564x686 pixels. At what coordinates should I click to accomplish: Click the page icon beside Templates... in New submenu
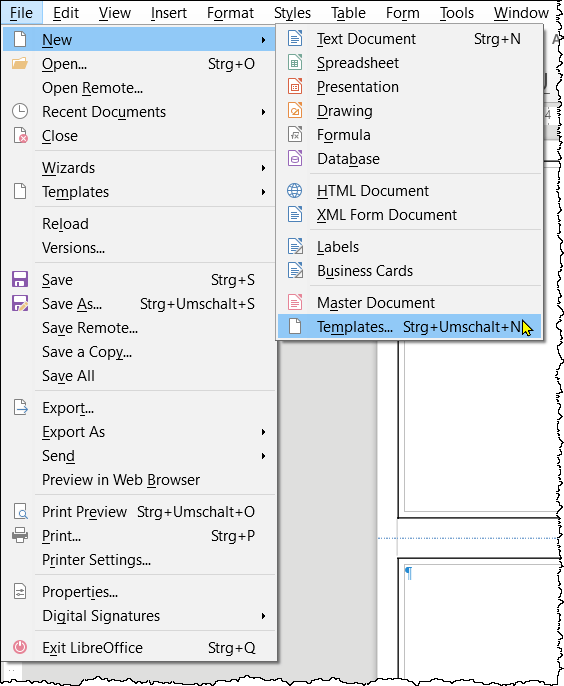click(295, 327)
